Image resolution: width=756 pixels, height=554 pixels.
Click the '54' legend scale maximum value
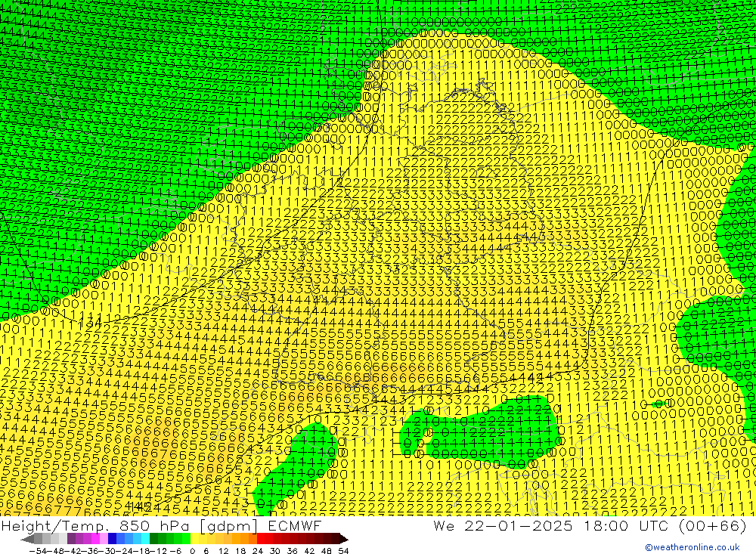pyautogui.click(x=343, y=551)
